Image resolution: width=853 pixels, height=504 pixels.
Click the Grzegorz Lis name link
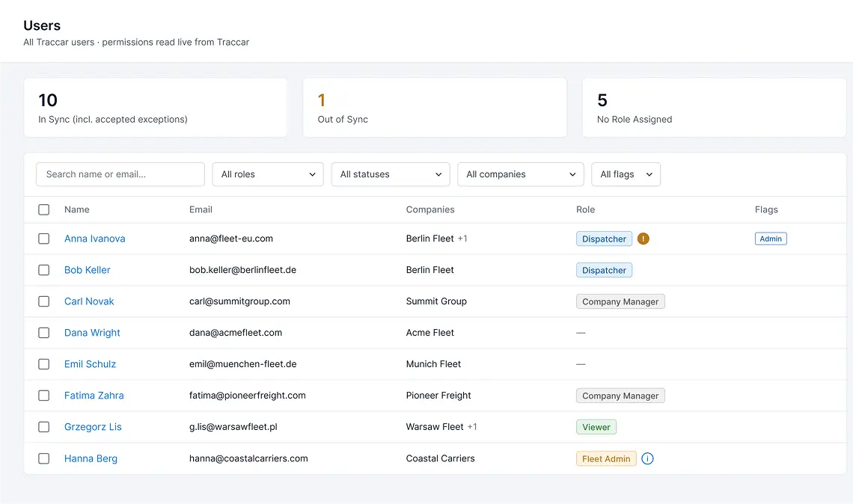(x=93, y=427)
